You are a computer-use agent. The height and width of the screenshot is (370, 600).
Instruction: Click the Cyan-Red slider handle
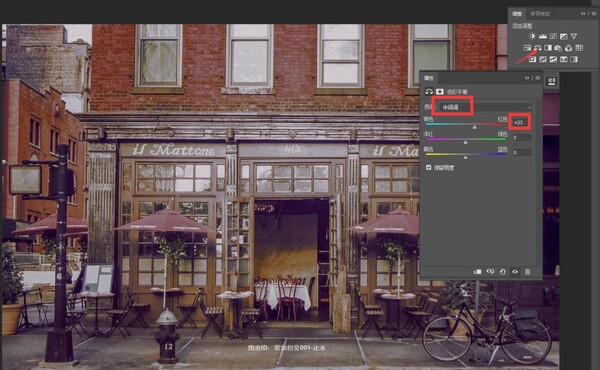coord(474,127)
